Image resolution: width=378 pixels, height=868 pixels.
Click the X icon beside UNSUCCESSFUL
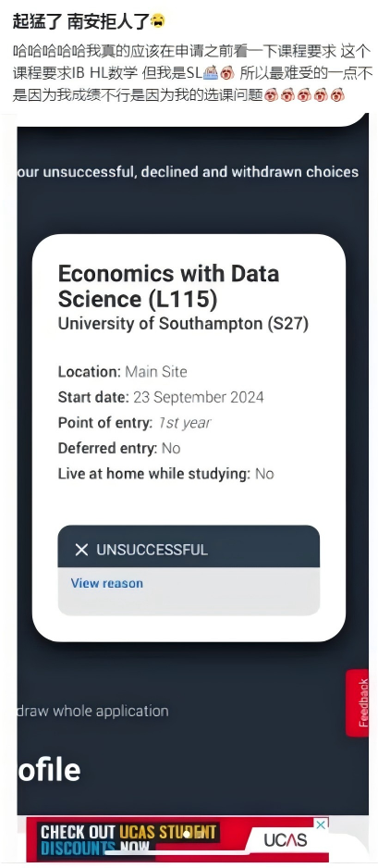click(x=81, y=550)
